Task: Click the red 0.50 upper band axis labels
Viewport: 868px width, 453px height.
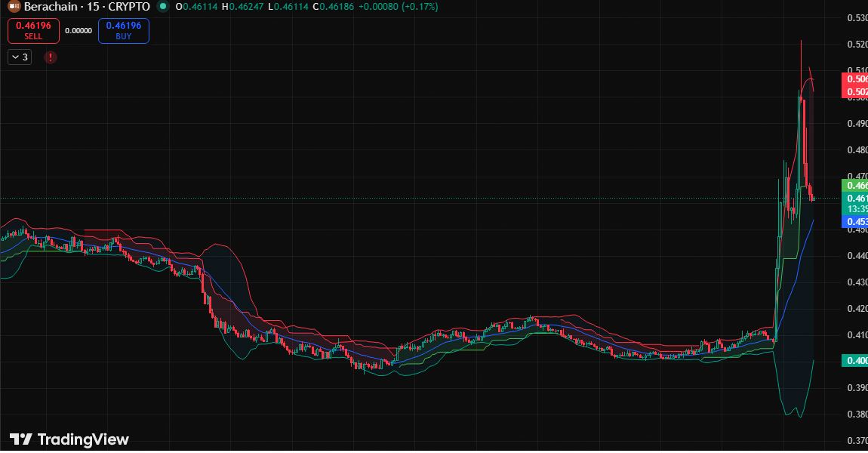Action: pyautogui.click(x=854, y=85)
